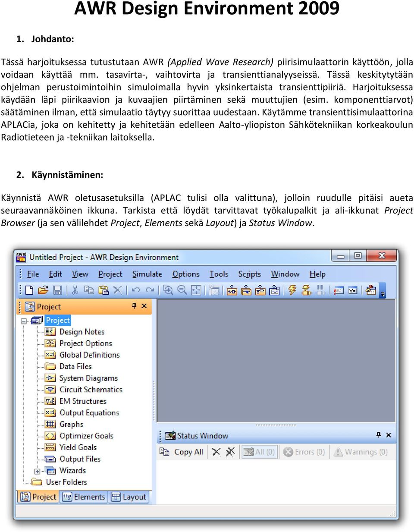Screen dimensions: 414x532
Task: Click the Status Window panel icon
Action: point(170,435)
